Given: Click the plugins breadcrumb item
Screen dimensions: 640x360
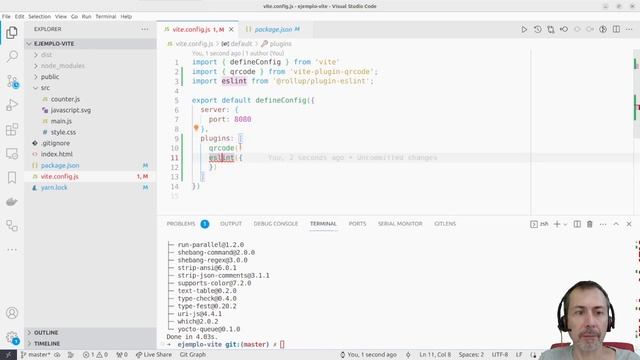Looking at the screenshot, I should (276, 44).
